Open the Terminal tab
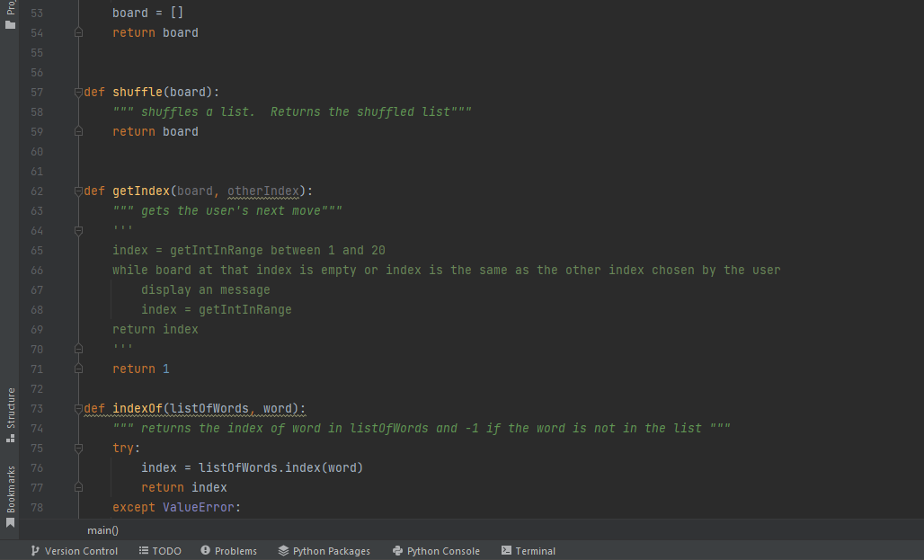Viewport: 924px width, 560px height. [529, 551]
